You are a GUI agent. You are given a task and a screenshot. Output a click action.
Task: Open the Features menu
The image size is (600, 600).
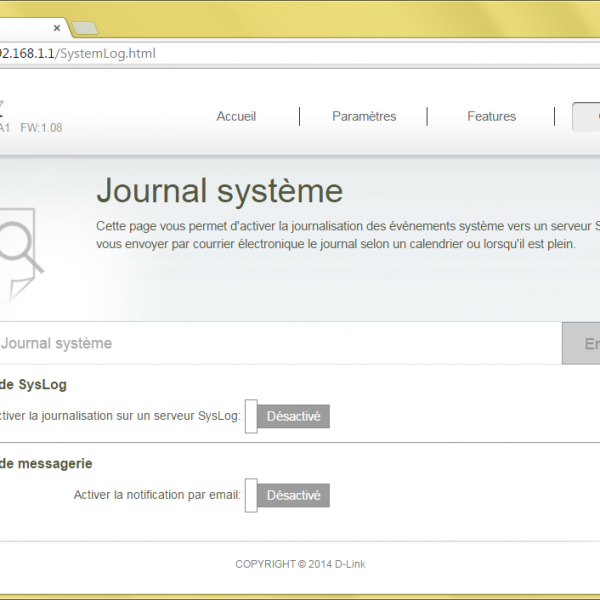tap(491, 116)
